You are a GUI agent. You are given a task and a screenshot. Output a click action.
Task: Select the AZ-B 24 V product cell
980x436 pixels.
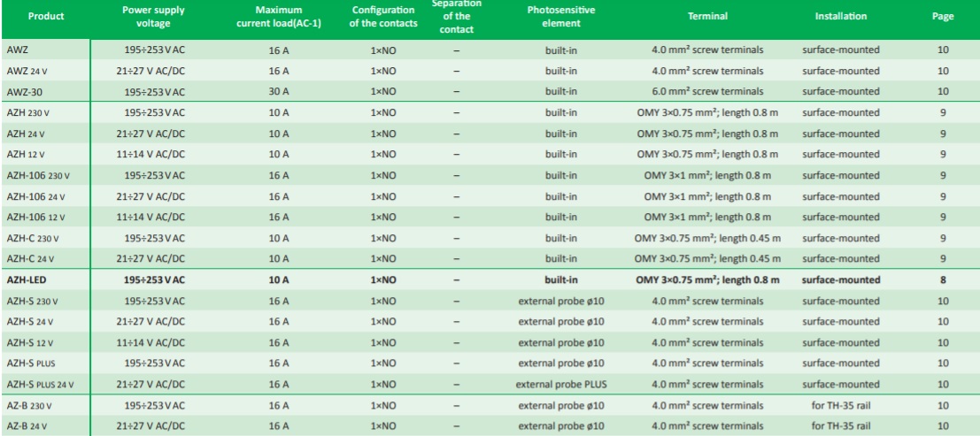click(x=27, y=426)
